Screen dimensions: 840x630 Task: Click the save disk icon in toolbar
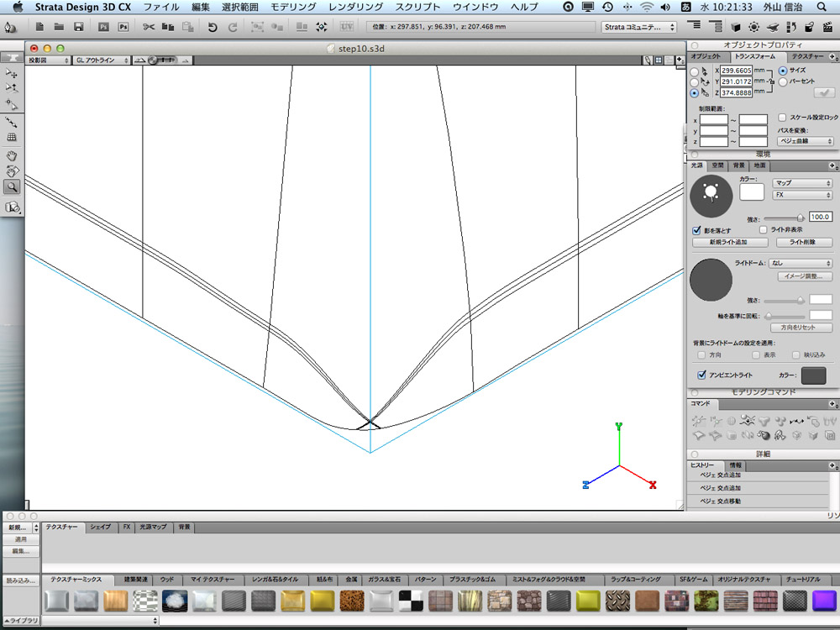pyautogui.click(x=78, y=27)
